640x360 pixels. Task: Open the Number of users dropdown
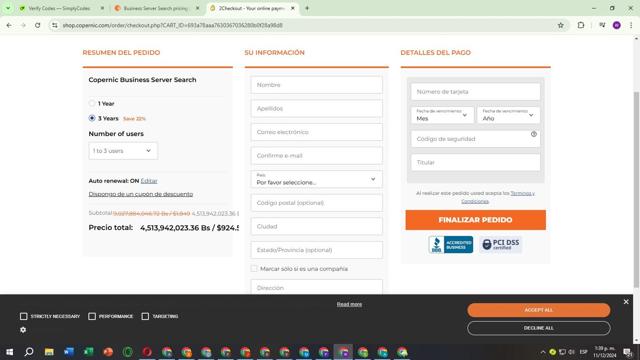123,151
